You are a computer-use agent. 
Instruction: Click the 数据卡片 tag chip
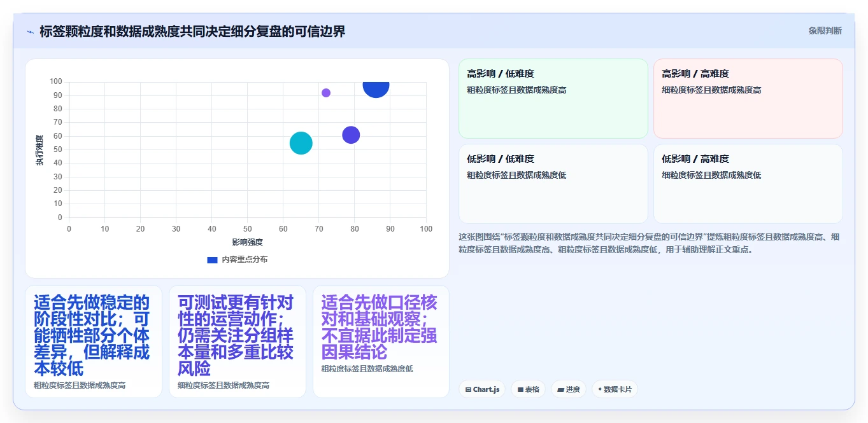click(x=615, y=389)
